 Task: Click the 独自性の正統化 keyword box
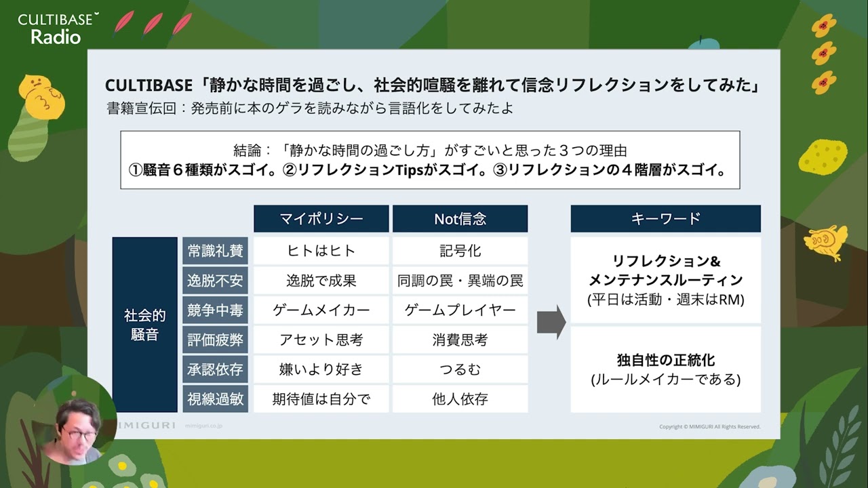click(666, 369)
